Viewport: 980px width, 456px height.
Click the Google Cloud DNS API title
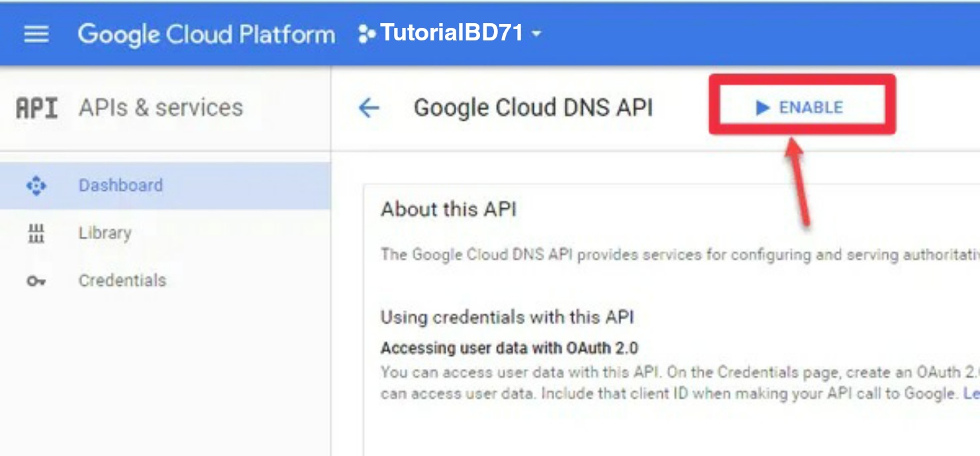[x=533, y=107]
